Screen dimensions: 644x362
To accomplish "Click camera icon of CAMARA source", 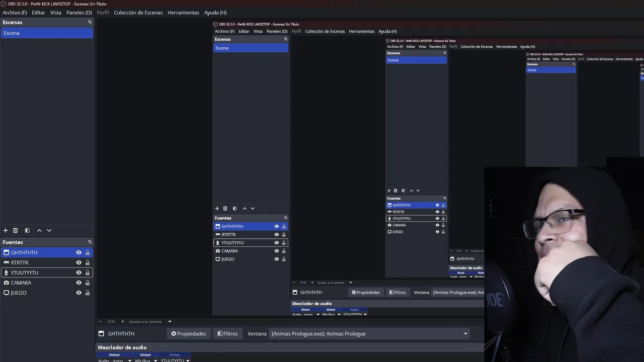I will click(x=6, y=283).
